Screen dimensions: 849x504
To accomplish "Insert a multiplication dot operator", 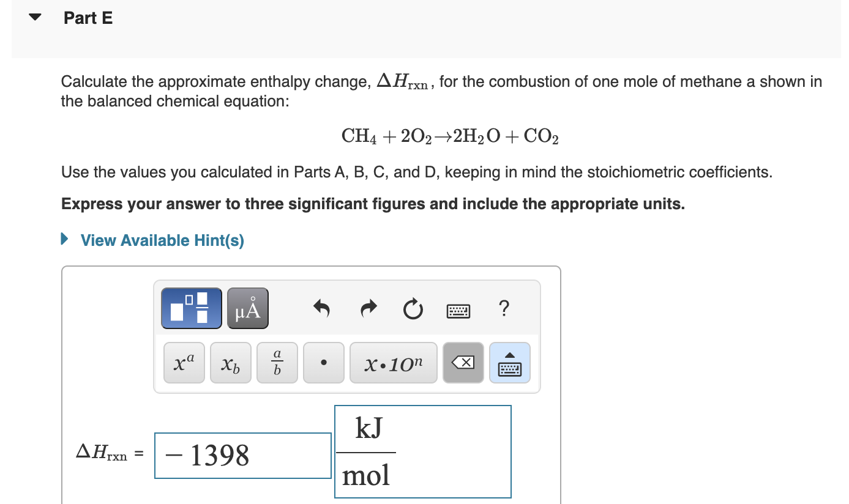I will click(323, 363).
